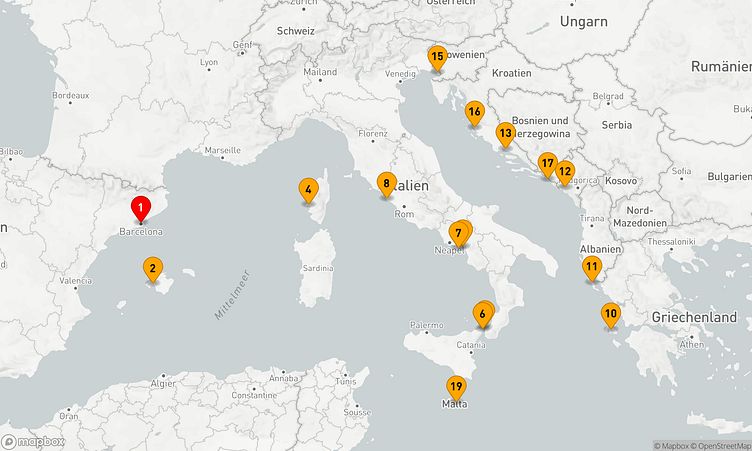Click marker 19 on Malta
This screenshot has width=752, height=451.
tap(456, 387)
